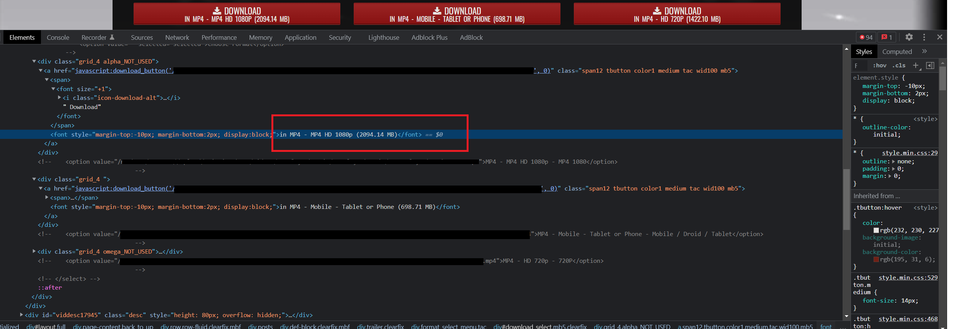The width and height of the screenshot is (980, 329).
Task: Open style.min.css:29 source link
Action: point(910,153)
